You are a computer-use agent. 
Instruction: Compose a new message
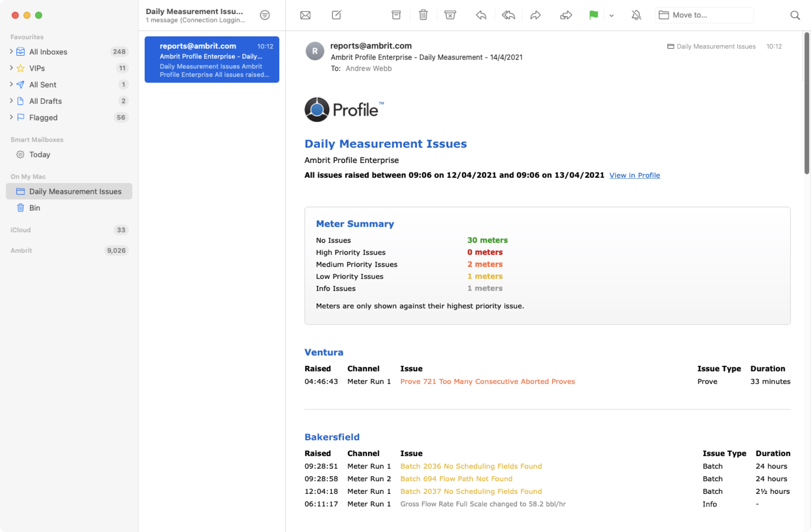336,15
